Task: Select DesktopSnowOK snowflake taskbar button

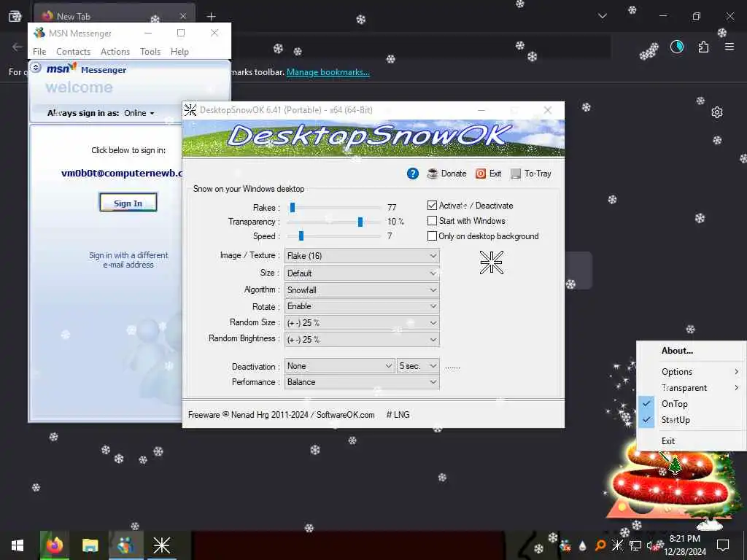Action: (161, 545)
